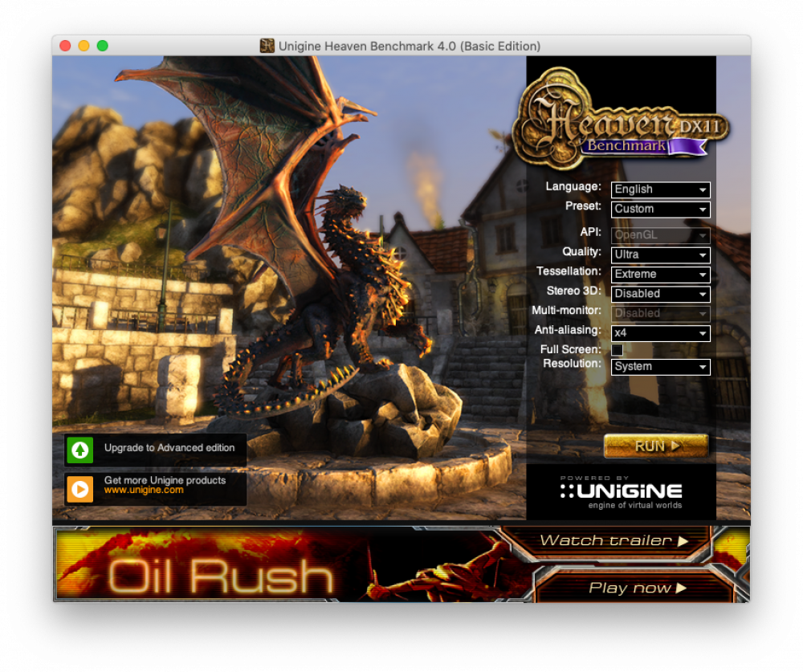Click the Anti-aliasing label
Screen dimensions: 803x672
pyautogui.click(x=568, y=330)
